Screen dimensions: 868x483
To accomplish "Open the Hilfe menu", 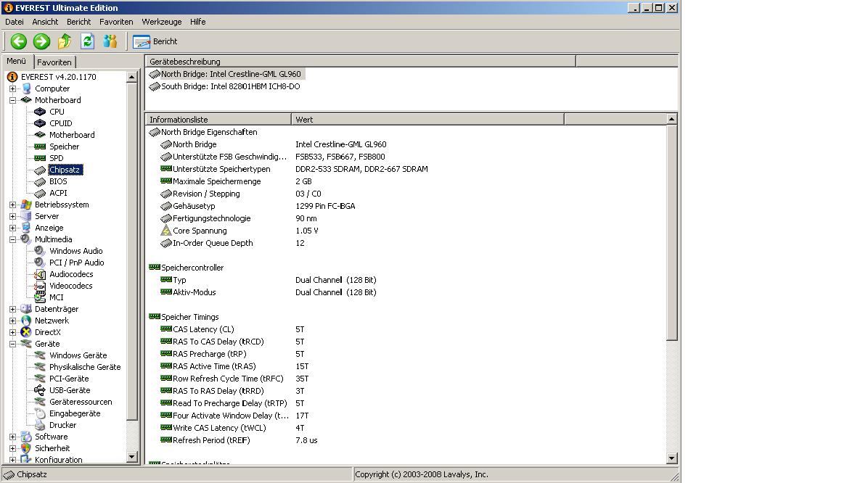I will pyautogui.click(x=197, y=22).
